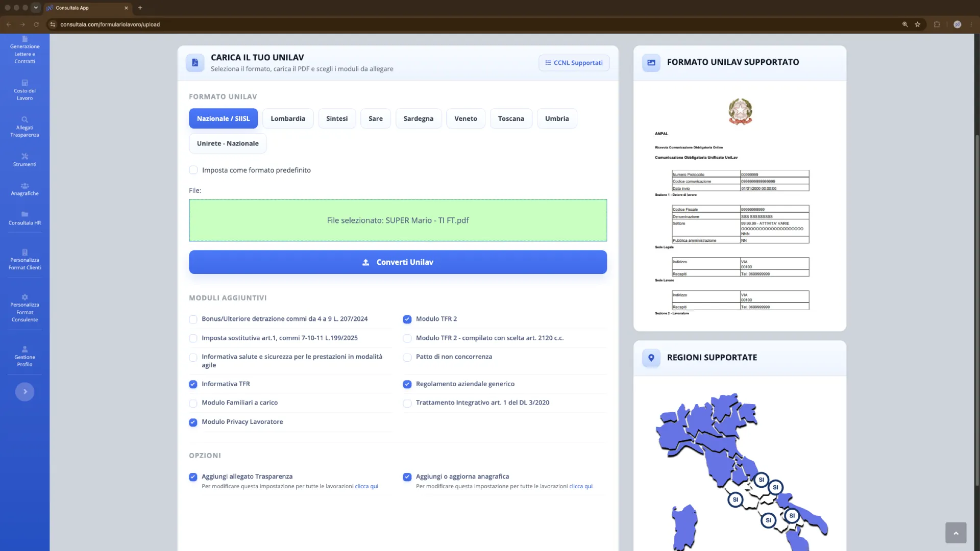Select the Toscana format
Screen dimensions: 980x551
tap(511, 118)
